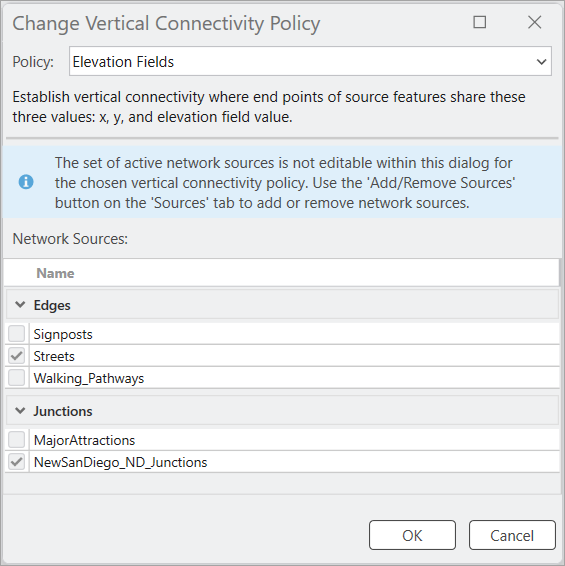
Task: Toggle the Walking_Pathways checkbox
Action: coord(17,378)
